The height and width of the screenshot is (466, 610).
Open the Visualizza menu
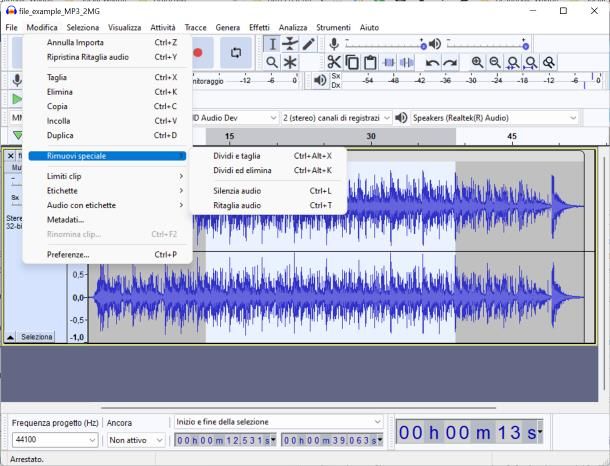point(124,28)
